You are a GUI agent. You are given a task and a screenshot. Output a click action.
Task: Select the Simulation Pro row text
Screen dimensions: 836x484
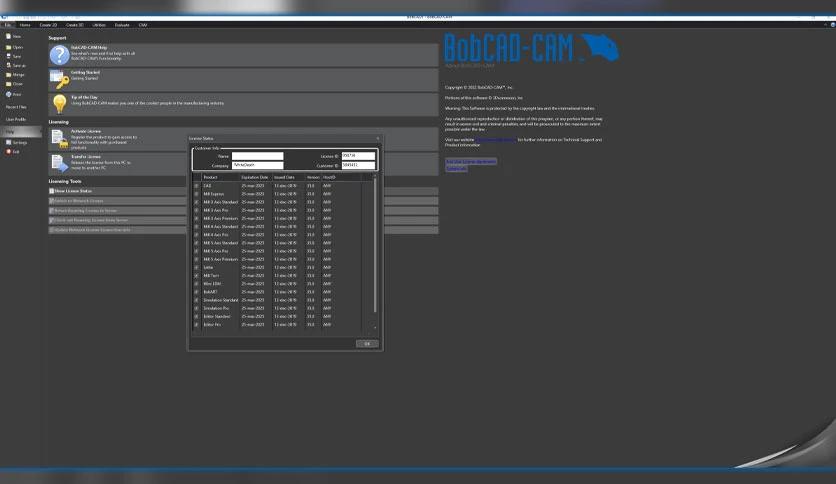216,308
